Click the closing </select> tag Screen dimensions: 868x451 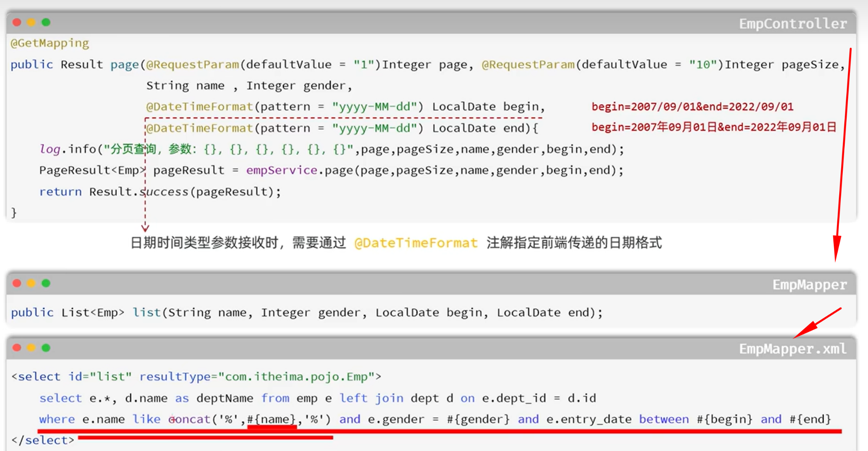(43, 440)
